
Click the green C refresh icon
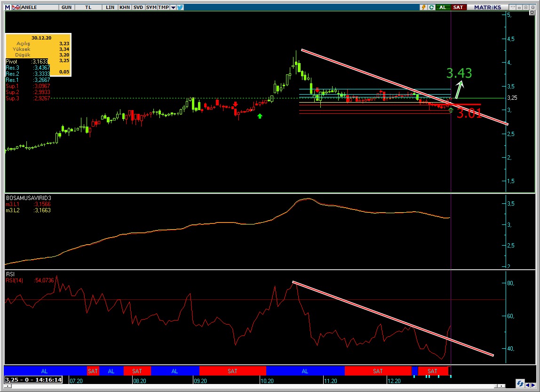tap(431, 8)
